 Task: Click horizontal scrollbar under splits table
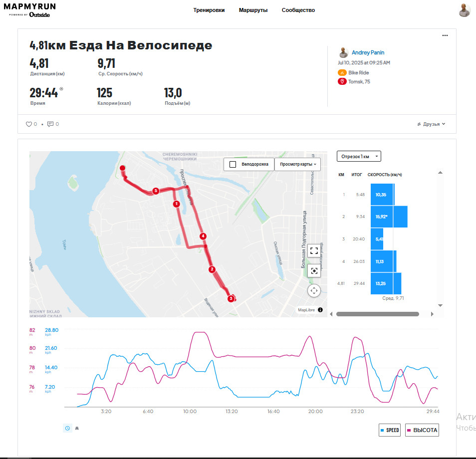[x=377, y=314]
